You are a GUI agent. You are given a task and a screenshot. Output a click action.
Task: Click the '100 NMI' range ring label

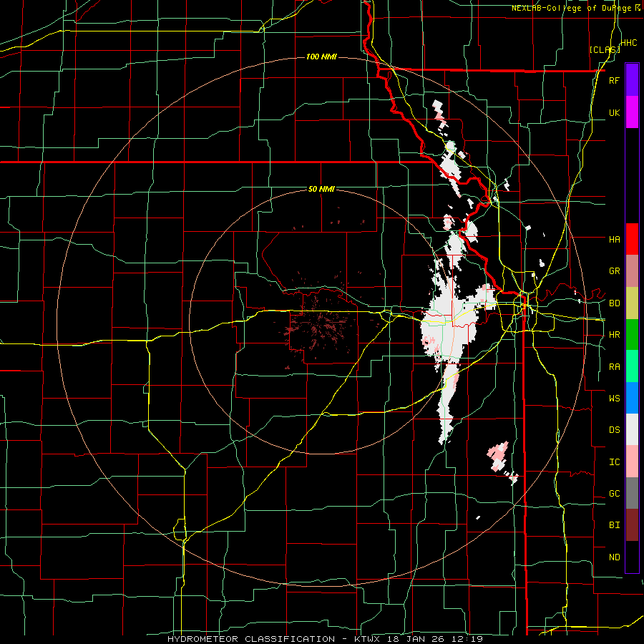click(x=321, y=57)
